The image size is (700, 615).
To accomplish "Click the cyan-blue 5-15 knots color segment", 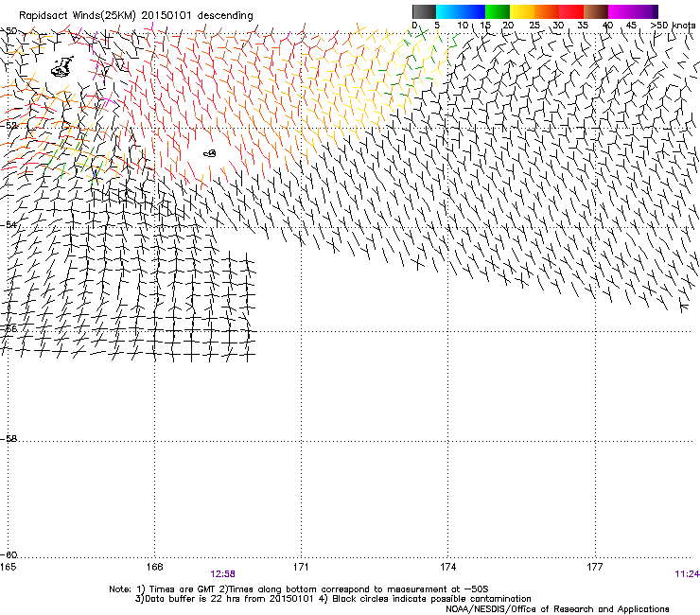I will 461,11.
